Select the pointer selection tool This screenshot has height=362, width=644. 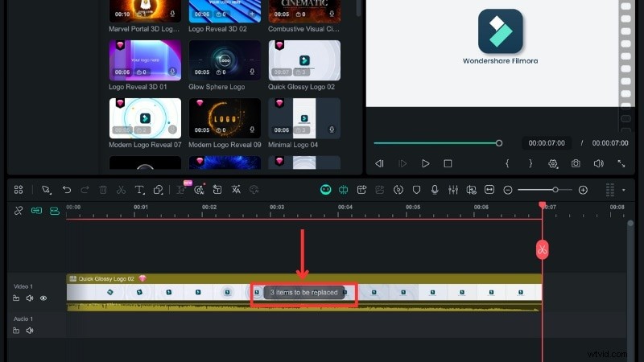coord(47,190)
